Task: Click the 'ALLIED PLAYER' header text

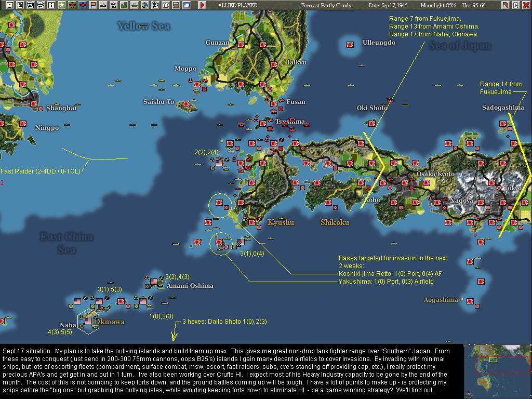Action: (x=237, y=5)
